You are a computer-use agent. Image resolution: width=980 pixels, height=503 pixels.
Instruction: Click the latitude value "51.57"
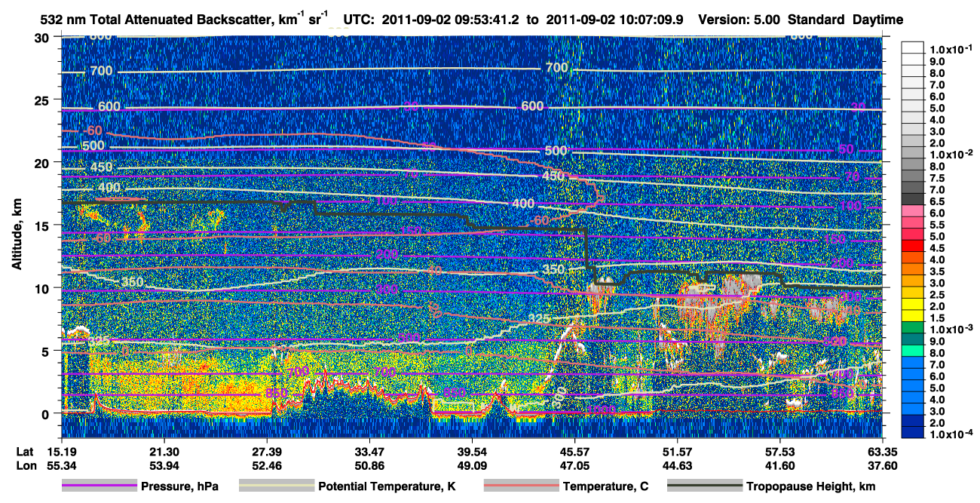point(677,452)
